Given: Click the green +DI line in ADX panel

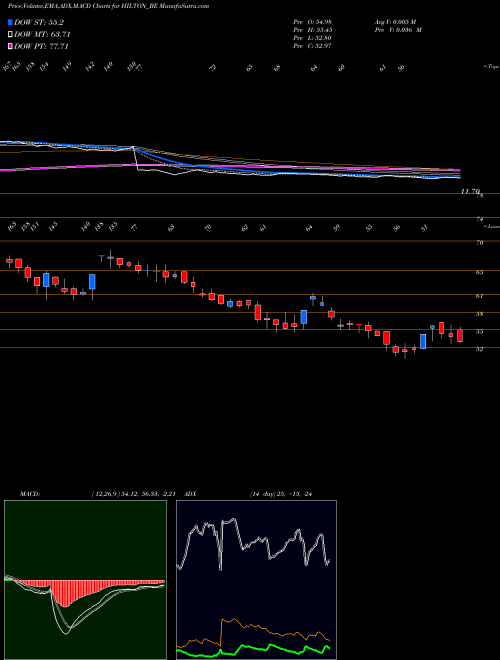Looking at the screenshot, I should click(253, 649).
